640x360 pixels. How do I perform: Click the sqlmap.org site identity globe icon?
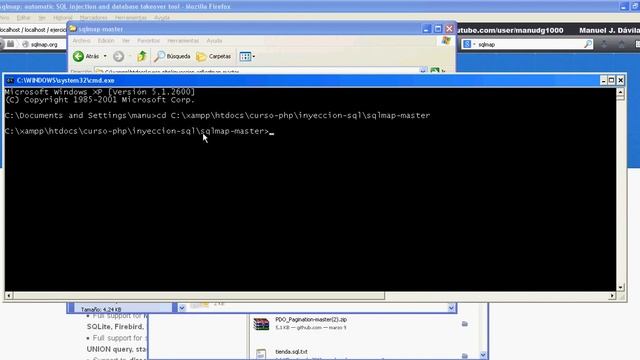click(26, 44)
